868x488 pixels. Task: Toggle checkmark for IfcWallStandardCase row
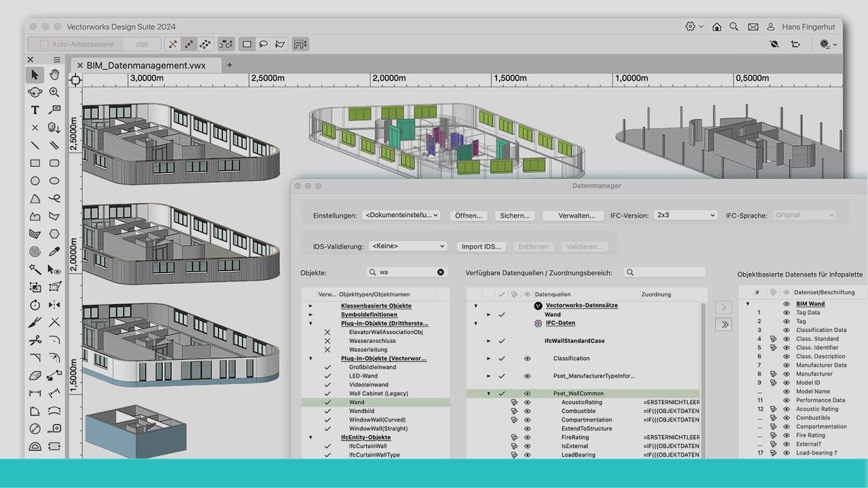[502, 341]
